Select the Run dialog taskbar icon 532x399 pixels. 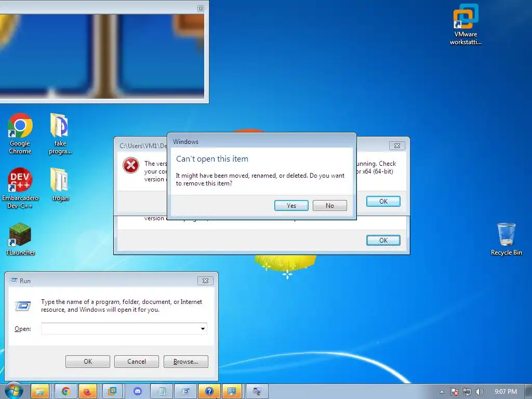(x=186, y=391)
